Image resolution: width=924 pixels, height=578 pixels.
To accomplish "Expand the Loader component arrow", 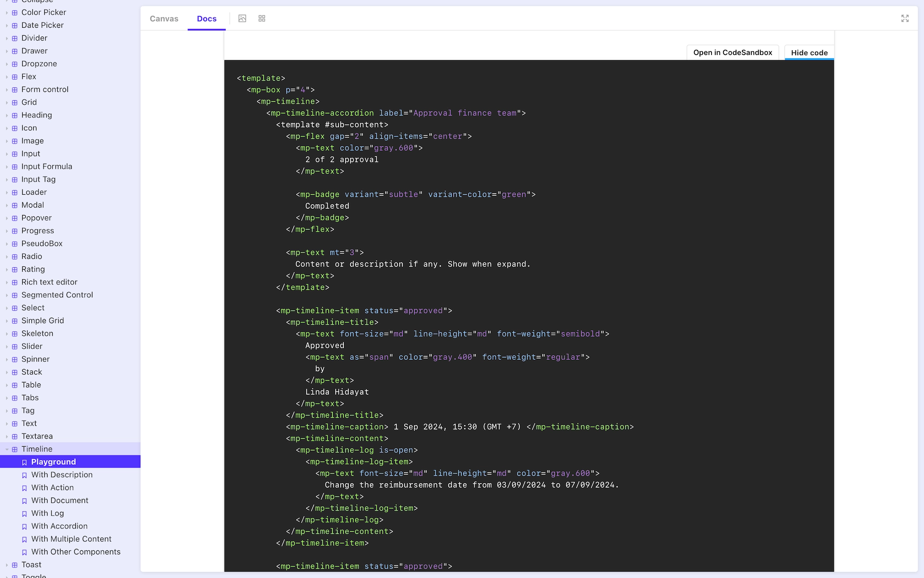I will [x=7, y=192].
